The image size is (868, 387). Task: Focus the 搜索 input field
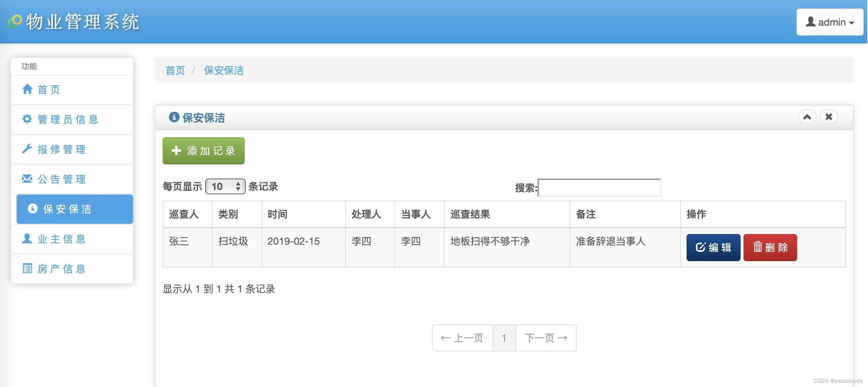tap(599, 187)
